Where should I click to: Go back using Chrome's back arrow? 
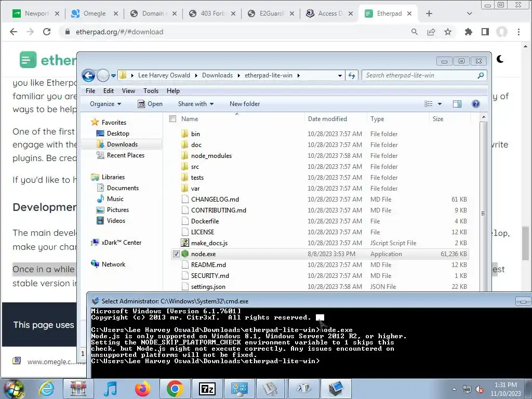pyautogui.click(x=13, y=32)
